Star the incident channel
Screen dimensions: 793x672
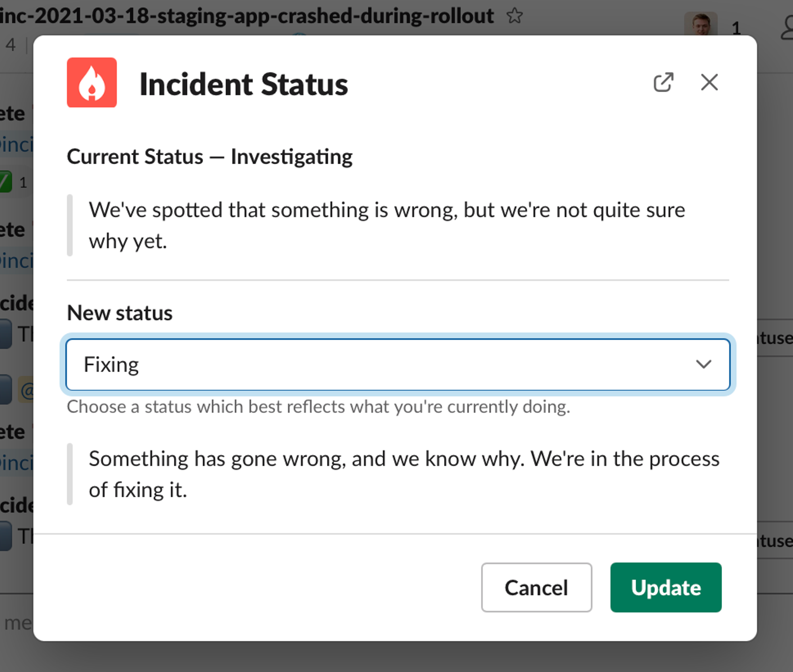pyautogui.click(x=515, y=16)
